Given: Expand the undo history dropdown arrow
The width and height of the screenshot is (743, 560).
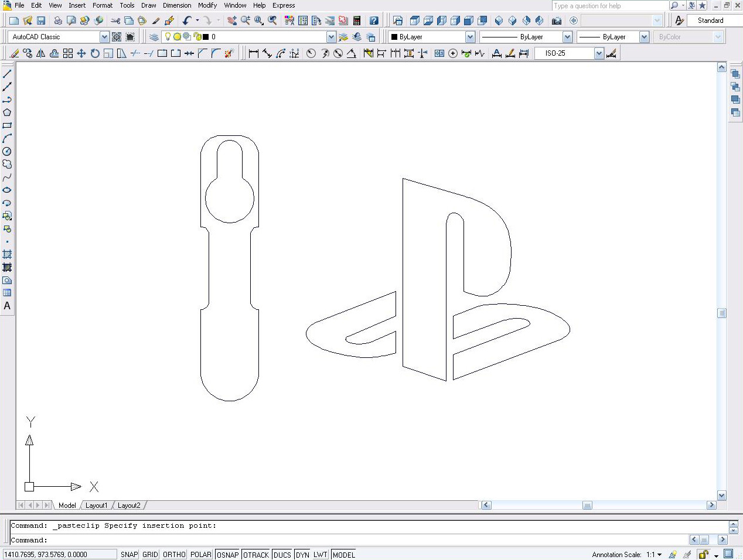Looking at the screenshot, I should (x=197, y=21).
